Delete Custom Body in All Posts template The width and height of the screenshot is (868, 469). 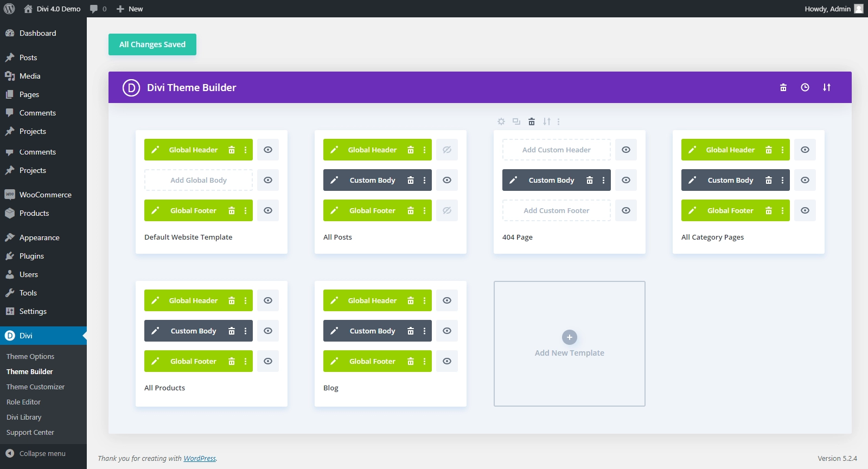tap(411, 180)
